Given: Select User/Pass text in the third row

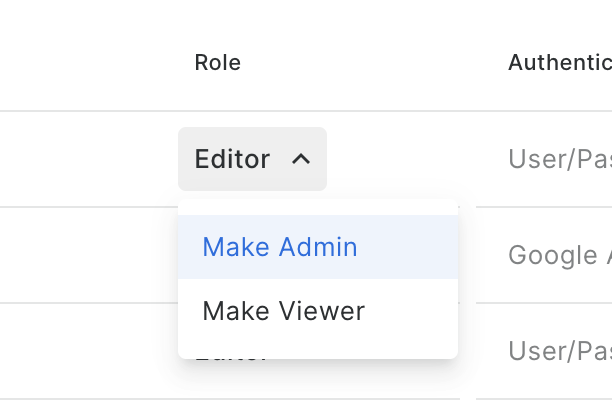Looking at the screenshot, I should tap(559, 351).
